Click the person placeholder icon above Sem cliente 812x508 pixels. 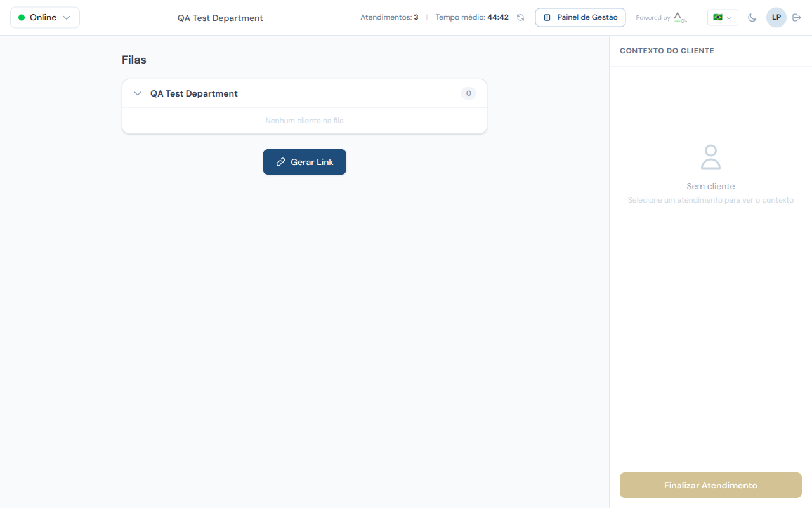710,157
